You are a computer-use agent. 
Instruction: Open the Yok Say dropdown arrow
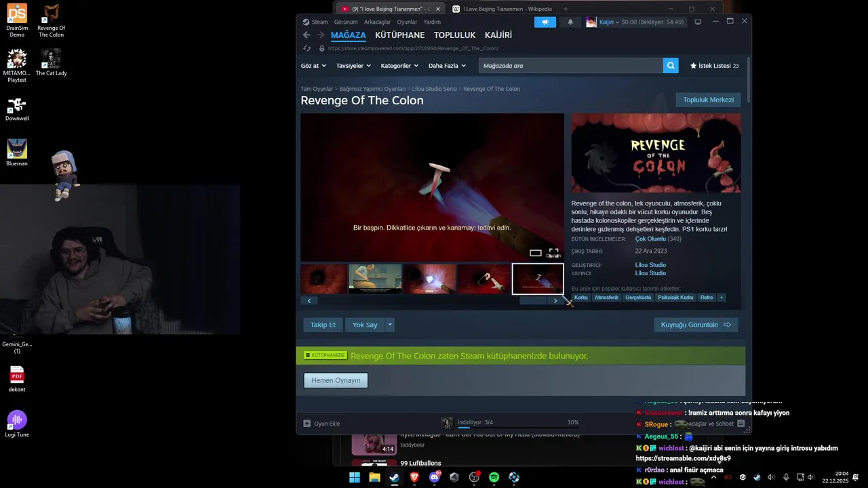(x=390, y=325)
